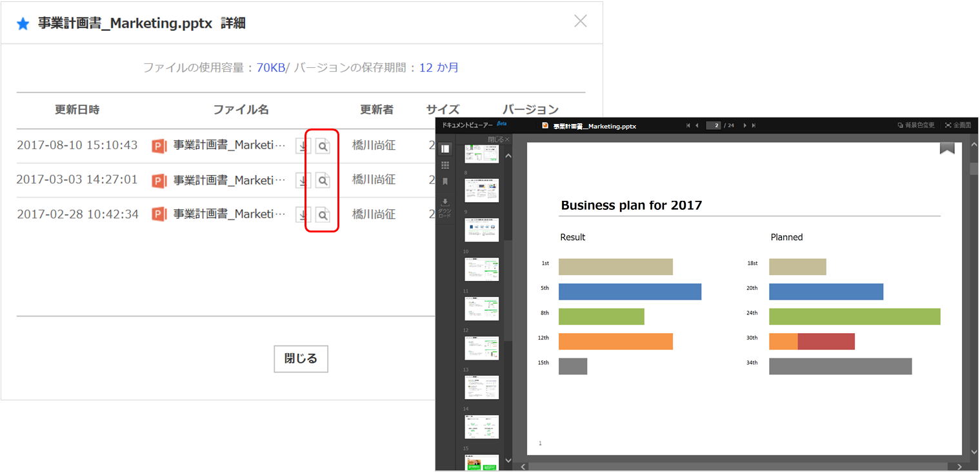Viewport: 980px width, 472px height.
Task: Open the grid thumbnail view in viewer sidebar
Action: pyautogui.click(x=445, y=165)
